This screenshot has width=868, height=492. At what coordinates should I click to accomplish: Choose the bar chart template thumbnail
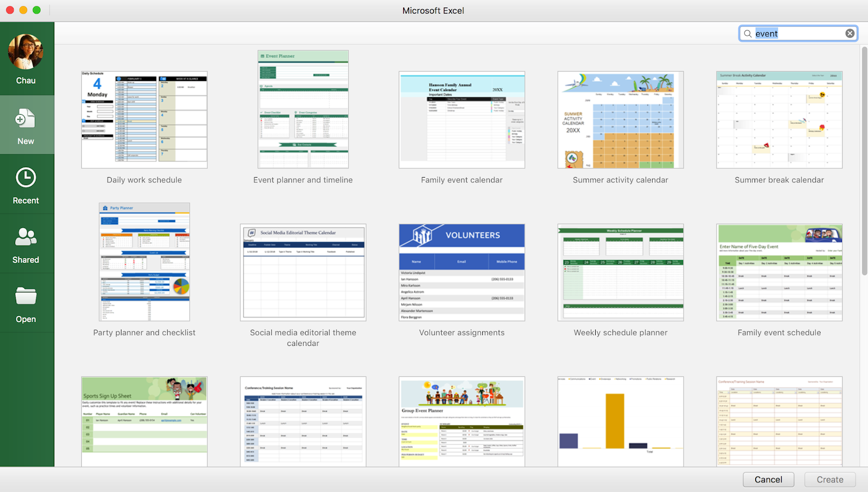point(621,421)
